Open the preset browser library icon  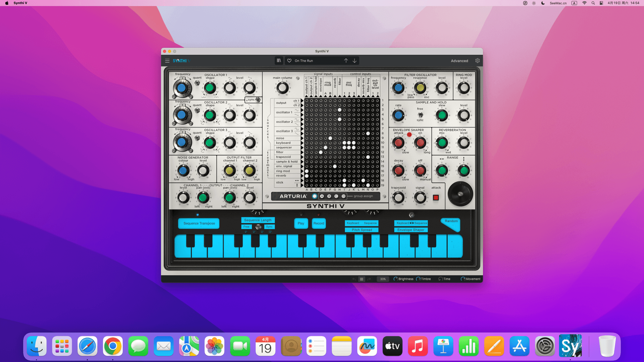(x=279, y=61)
